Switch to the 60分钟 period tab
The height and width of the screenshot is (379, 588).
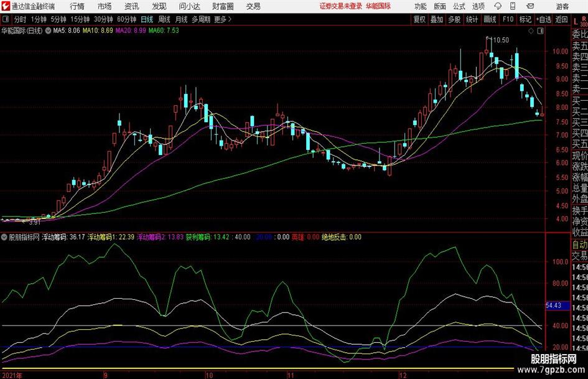tap(127, 19)
